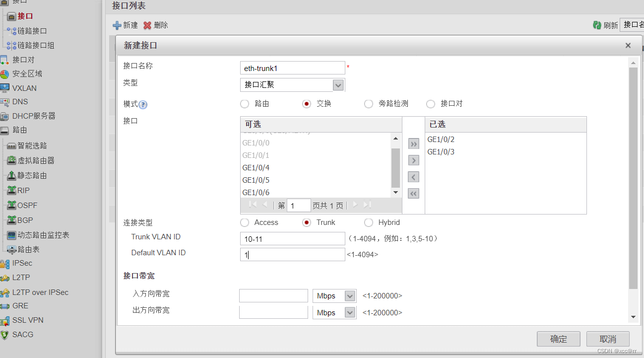Click the Trunk VLAN ID field
The width and height of the screenshot is (644, 358).
292,239
